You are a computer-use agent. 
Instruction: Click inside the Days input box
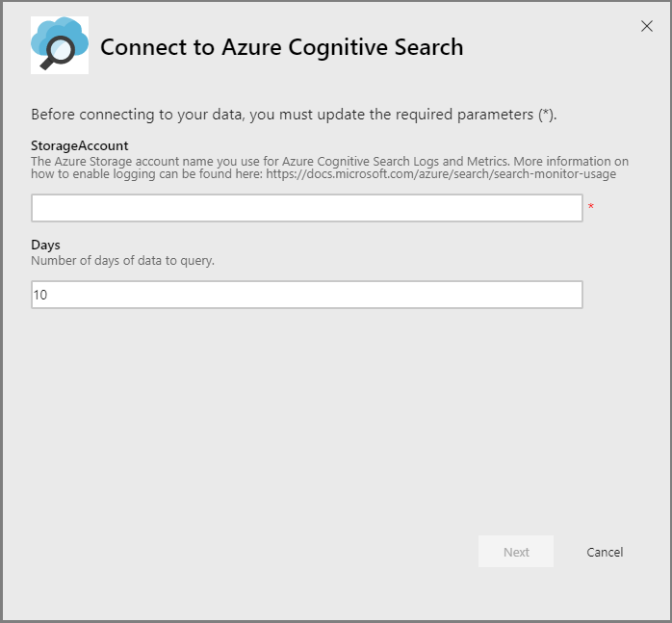point(306,295)
